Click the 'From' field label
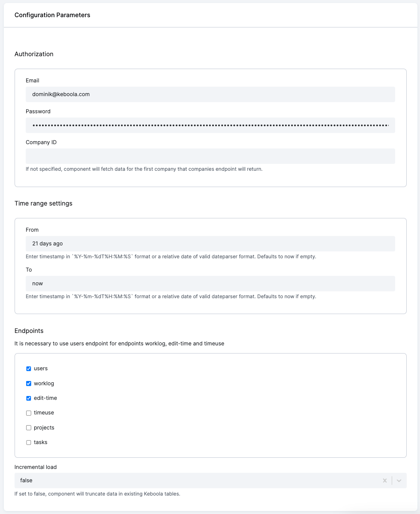Viewport: 420px width, 514px height. pos(32,230)
